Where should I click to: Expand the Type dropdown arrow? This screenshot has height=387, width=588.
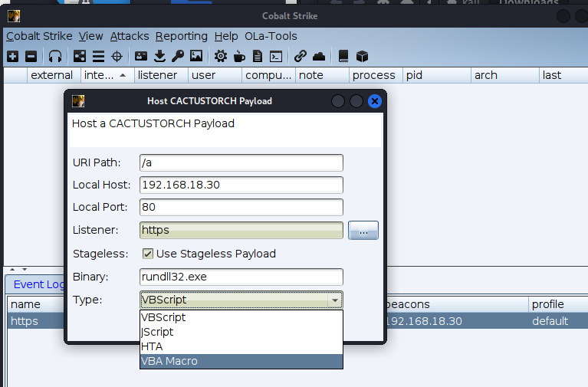click(x=334, y=300)
